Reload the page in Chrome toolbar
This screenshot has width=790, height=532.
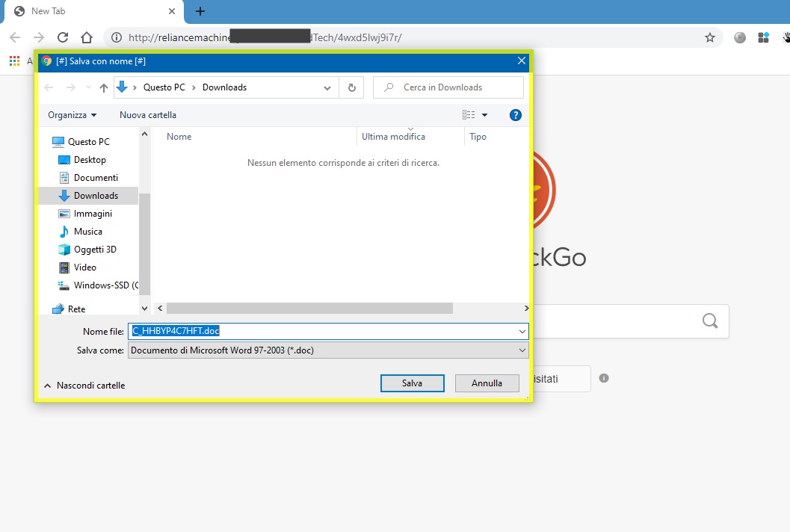pos(63,37)
